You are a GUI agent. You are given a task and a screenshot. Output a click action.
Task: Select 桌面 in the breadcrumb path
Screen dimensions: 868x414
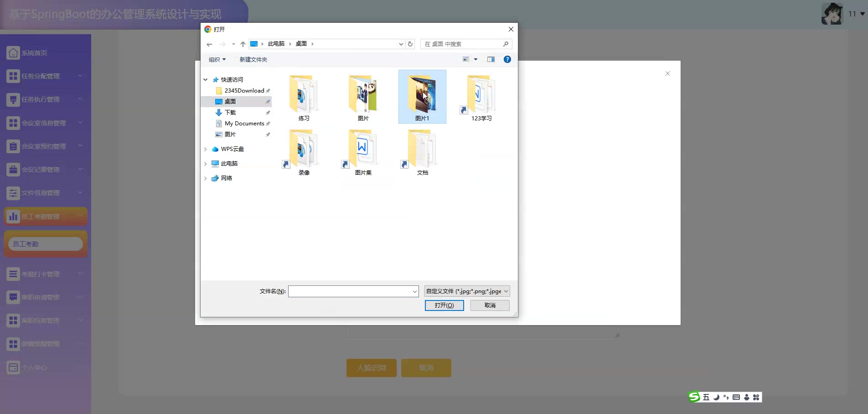click(301, 44)
